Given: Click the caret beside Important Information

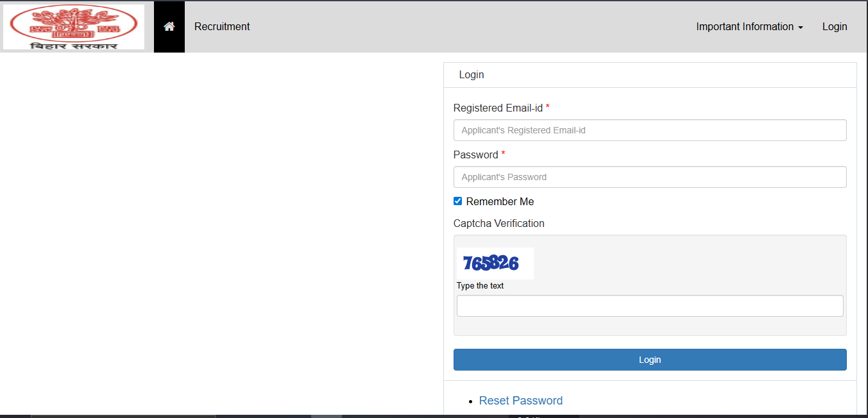Looking at the screenshot, I should (x=800, y=28).
